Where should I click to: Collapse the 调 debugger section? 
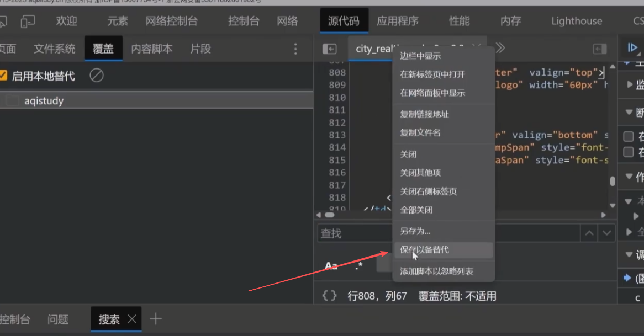click(629, 255)
